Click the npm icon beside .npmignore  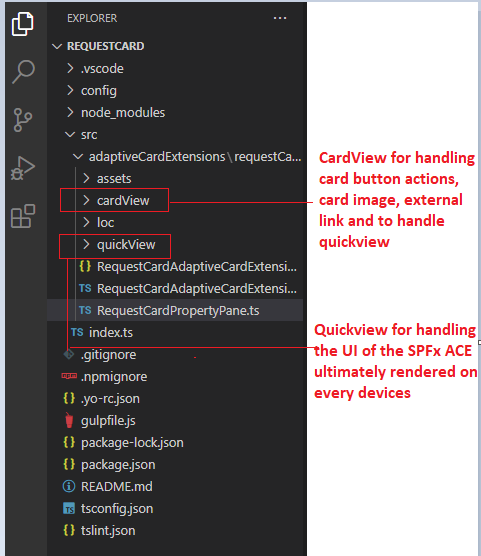(x=69, y=376)
